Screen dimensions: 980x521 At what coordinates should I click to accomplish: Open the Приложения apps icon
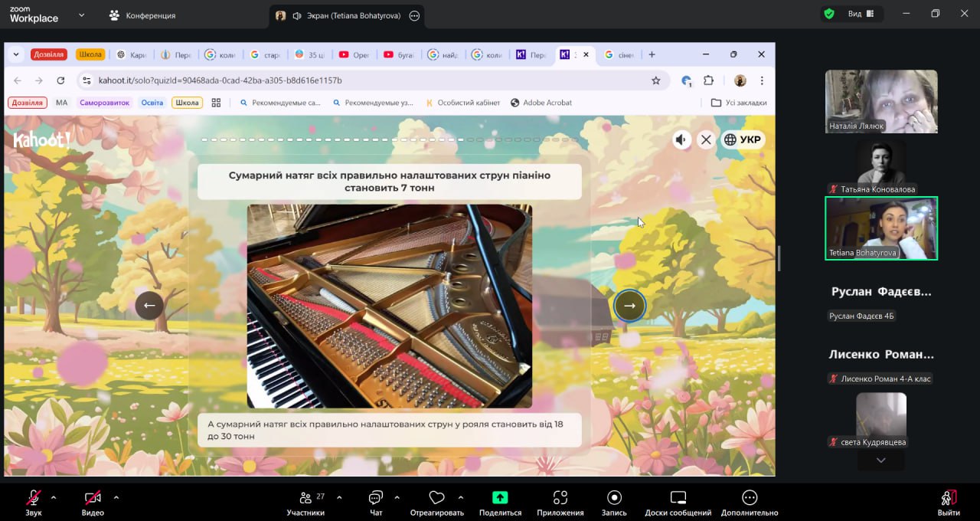point(560,498)
